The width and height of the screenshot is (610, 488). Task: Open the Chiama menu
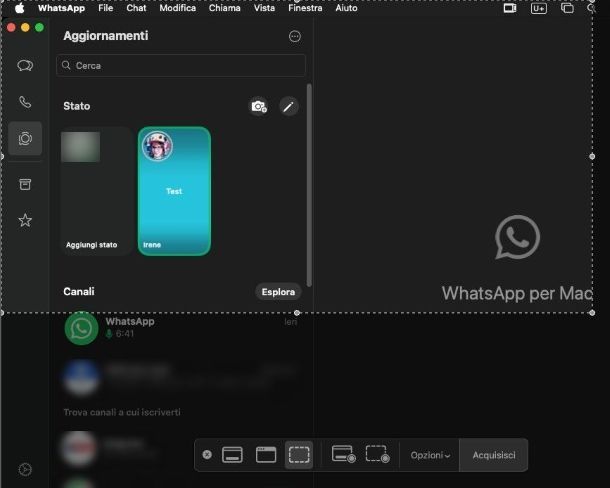(x=224, y=8)
